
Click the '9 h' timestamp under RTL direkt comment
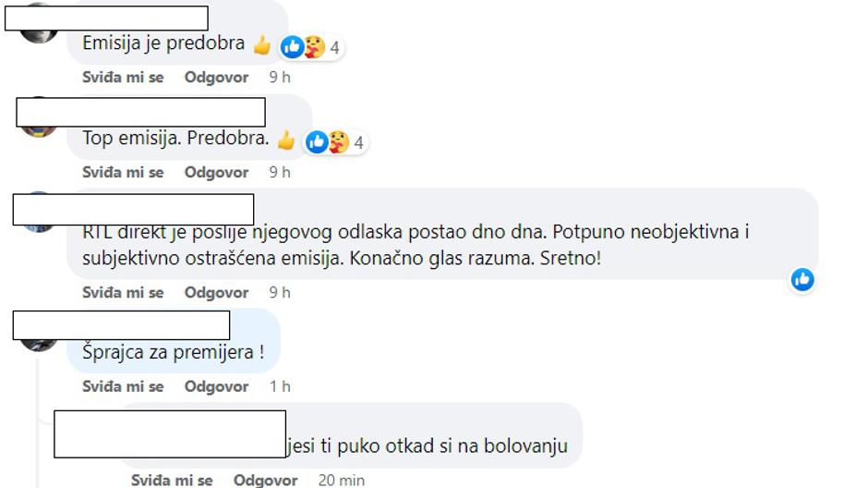[280, 292]
